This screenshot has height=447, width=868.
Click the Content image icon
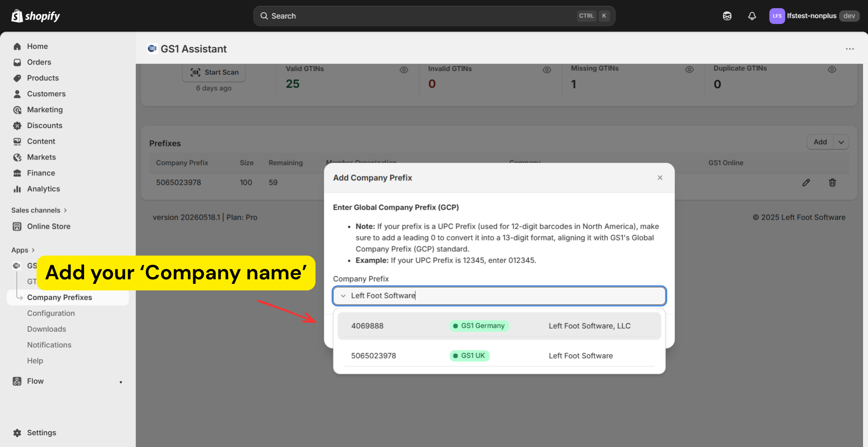(x=17, y=141)
